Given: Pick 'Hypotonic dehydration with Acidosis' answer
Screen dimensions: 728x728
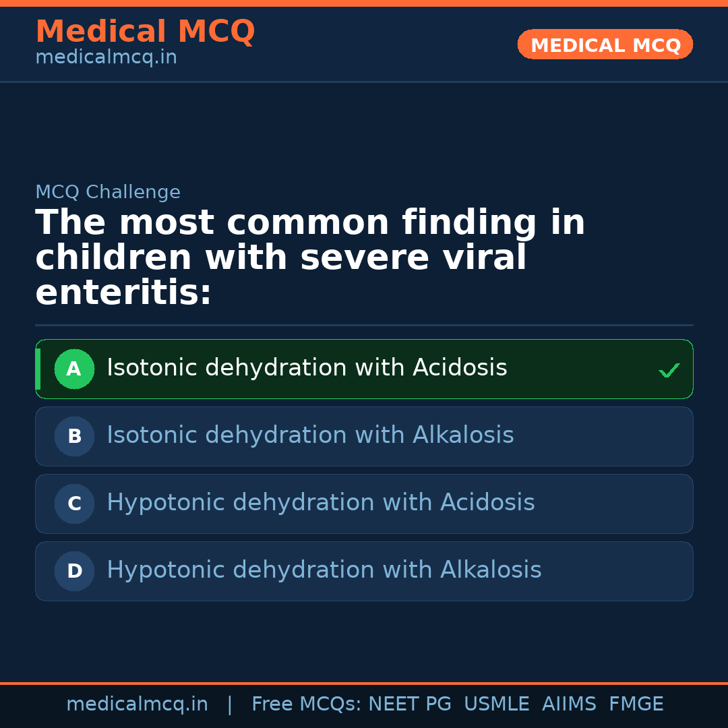Looking at the screenshot, I should coord(320,503).
